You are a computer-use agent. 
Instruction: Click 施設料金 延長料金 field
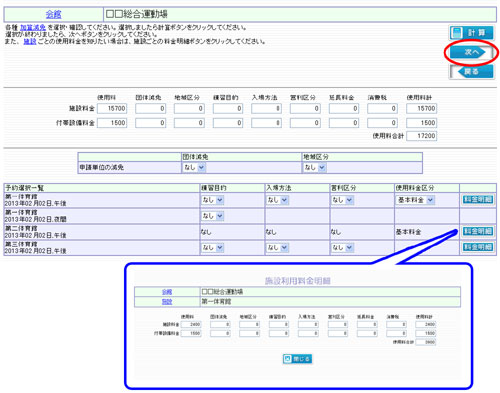pos(344,108)
